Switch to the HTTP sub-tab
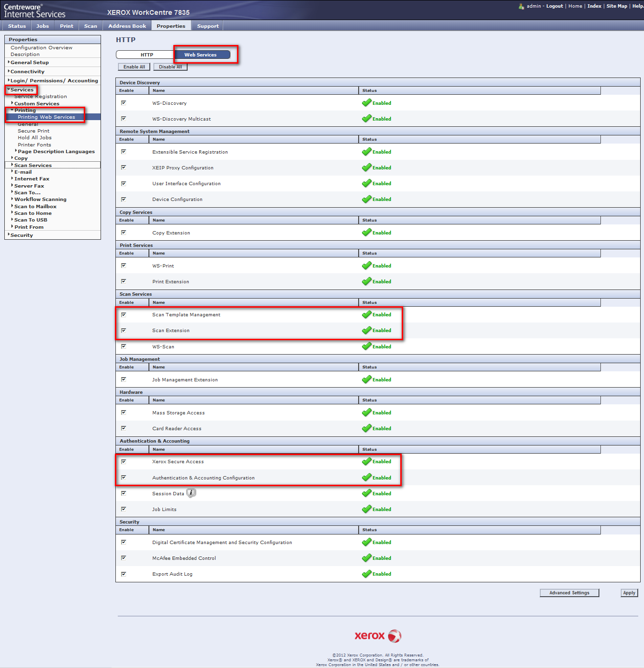The width and height of the screenshot is (644, 668). point(147,55)
